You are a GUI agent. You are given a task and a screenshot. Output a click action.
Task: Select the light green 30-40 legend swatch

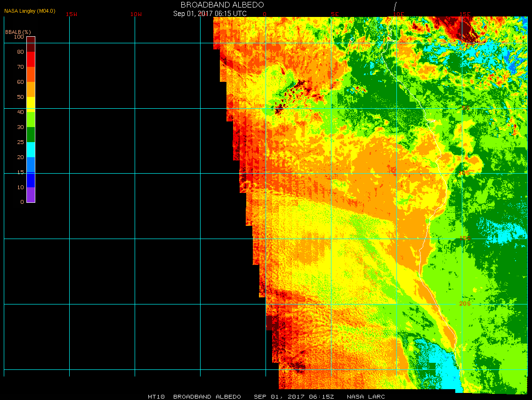[31, 120]
